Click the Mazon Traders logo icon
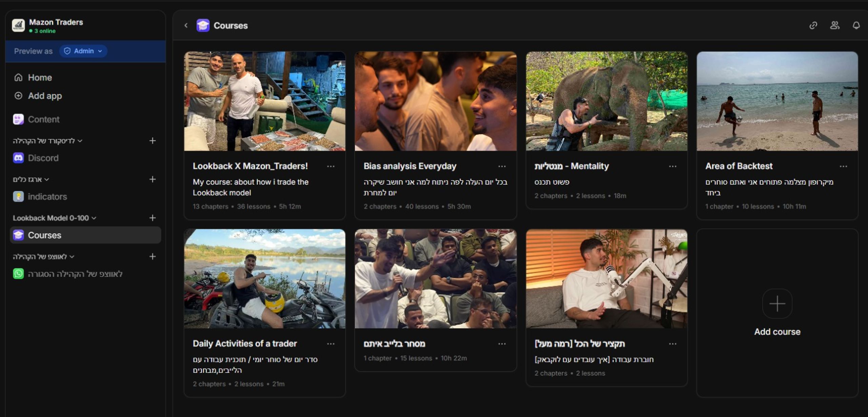Screen dimensions: 868x417 coord(18,25)
